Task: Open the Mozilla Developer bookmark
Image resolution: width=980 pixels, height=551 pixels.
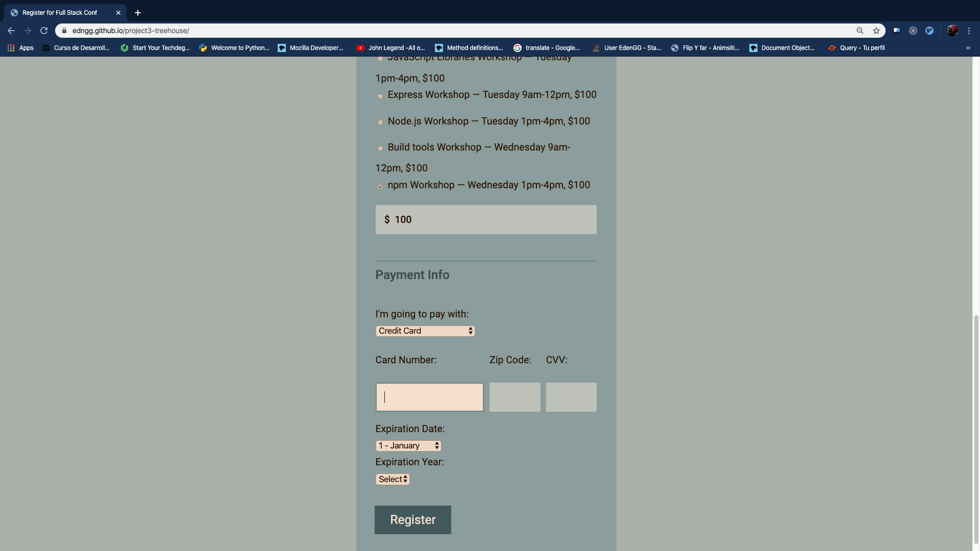Action: coord(310,48)
